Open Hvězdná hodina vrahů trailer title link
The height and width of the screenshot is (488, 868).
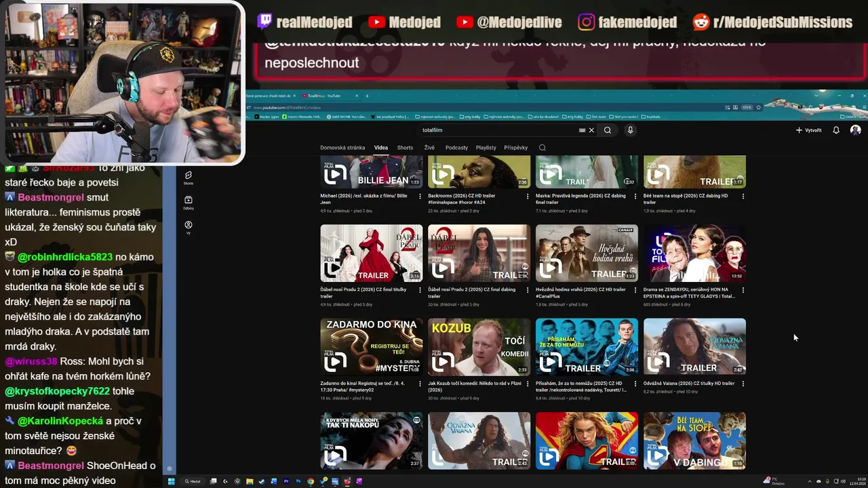[581, 292]
